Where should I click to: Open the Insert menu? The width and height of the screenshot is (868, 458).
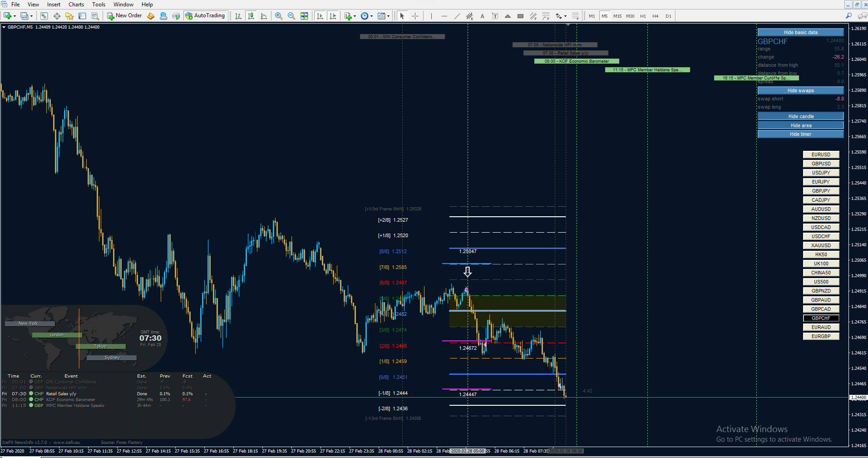54,5
